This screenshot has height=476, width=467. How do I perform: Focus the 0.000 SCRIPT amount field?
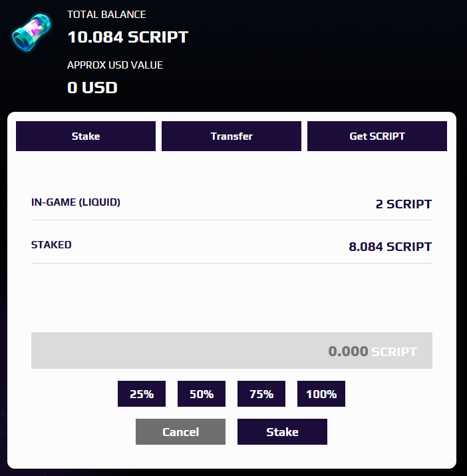click(232, 351)
